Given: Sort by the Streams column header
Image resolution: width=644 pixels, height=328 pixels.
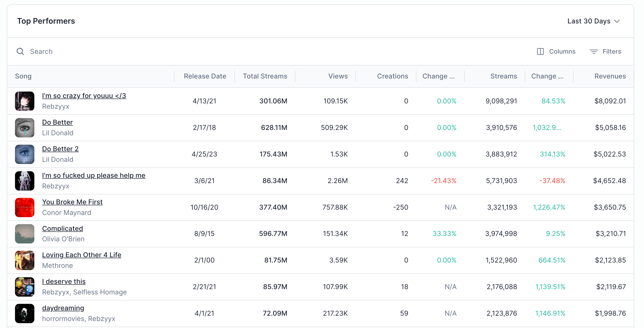Looking at the screenshot, I should pyautogui.click(x=503, y=76).
